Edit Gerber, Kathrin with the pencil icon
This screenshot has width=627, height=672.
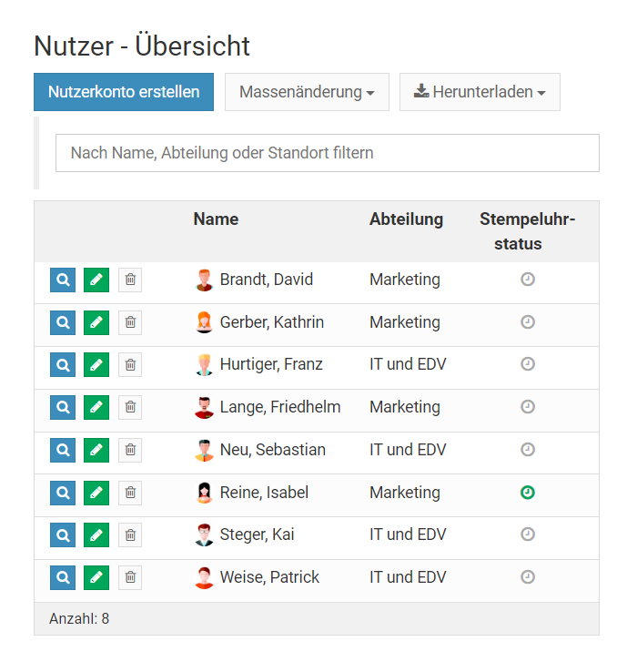96,322
